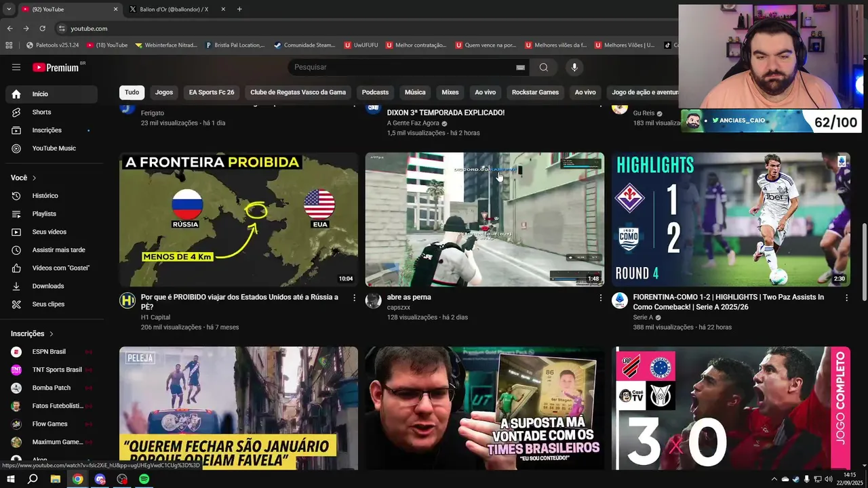The height and width of the screenshot is (488, 868).
Task: Open Maximum Games channel in subscriptions
Action: coord(52,442)
